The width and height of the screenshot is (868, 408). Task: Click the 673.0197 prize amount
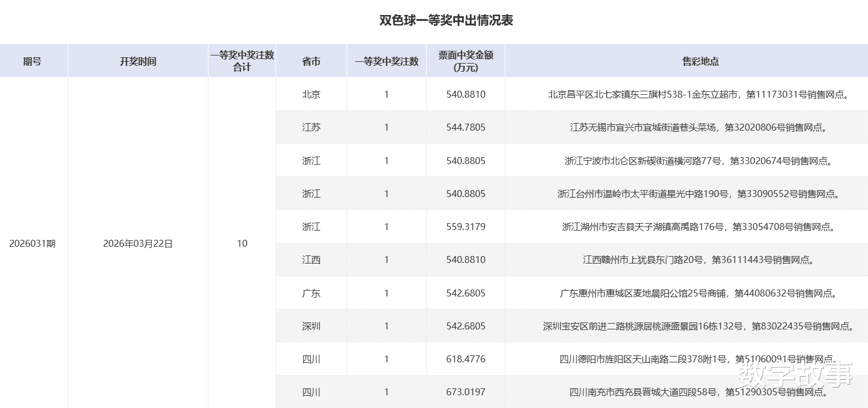click(466, 392)
